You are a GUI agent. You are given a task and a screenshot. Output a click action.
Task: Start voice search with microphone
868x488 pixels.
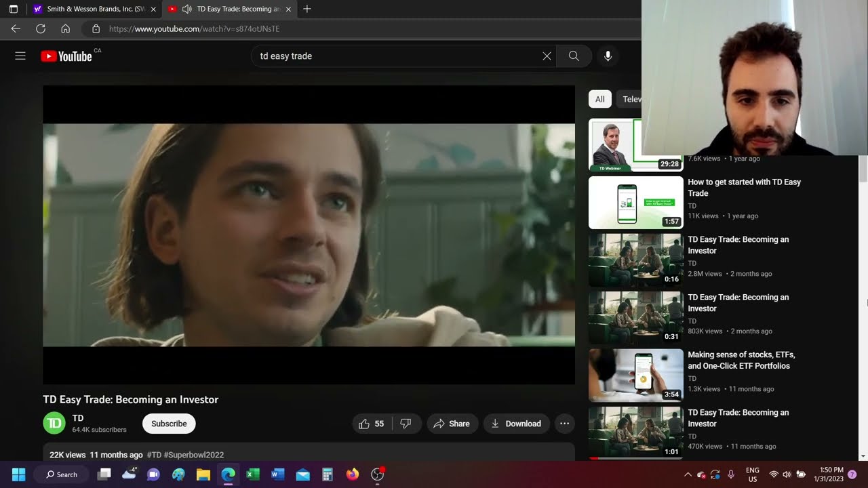point(608,56)
